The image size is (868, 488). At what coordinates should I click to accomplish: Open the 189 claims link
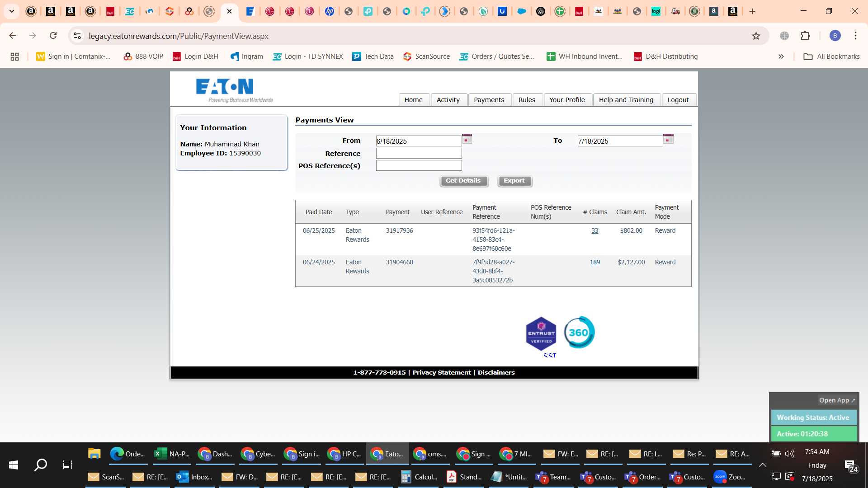click(x=595, y=262)
